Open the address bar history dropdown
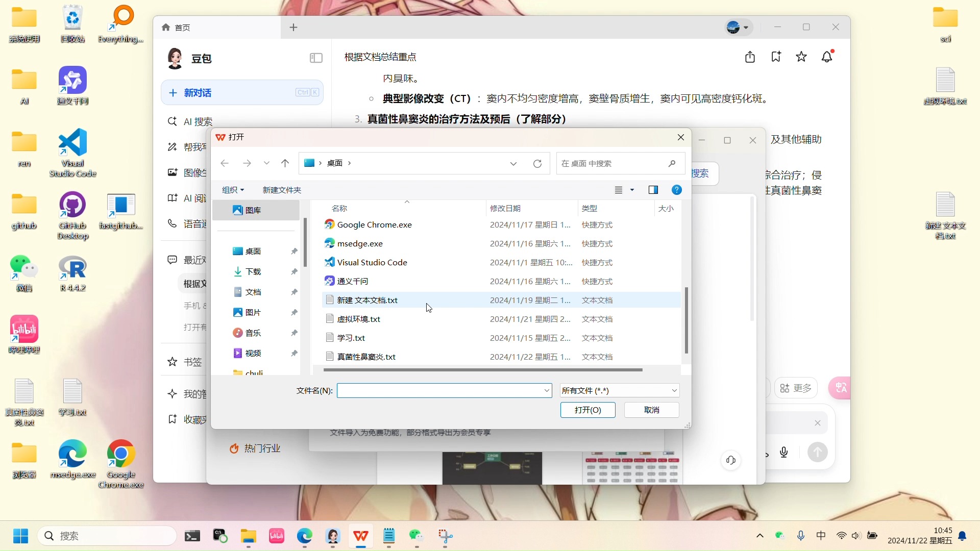 pyautogui.click(x=513, y=163)
